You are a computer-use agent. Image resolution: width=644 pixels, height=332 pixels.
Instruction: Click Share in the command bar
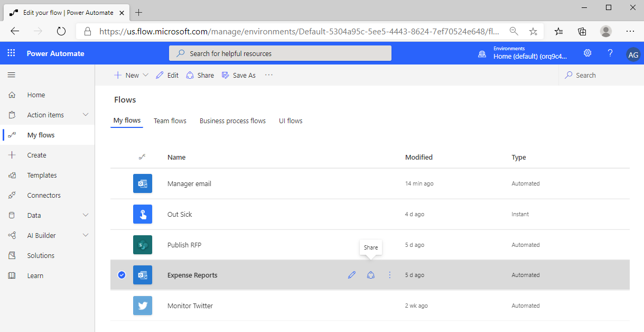click(200, 75)
